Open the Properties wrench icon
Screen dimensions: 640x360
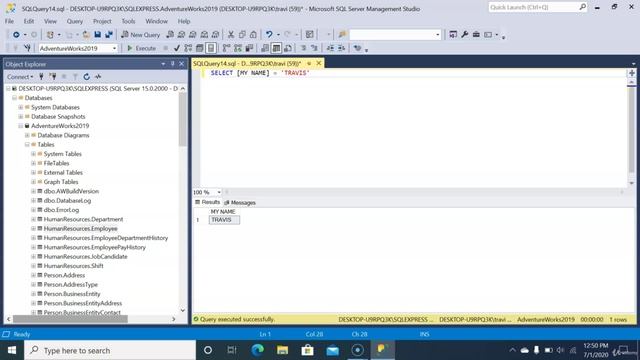point(464,35)
